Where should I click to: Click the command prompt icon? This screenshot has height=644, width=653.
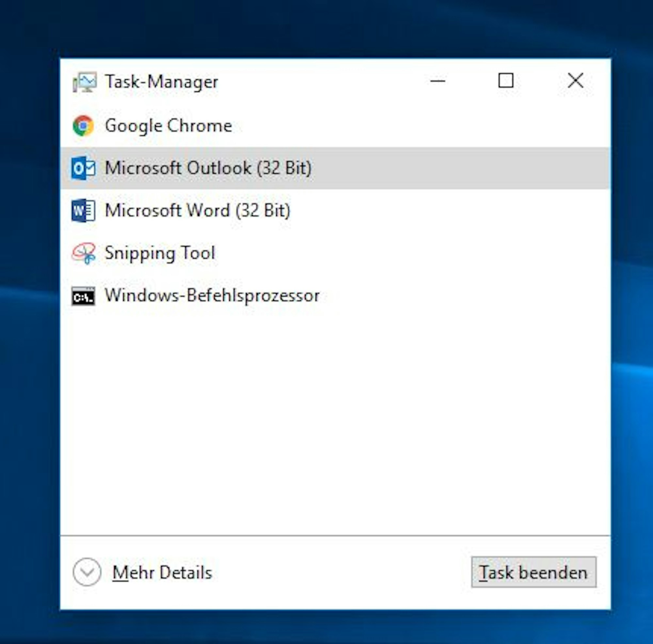tap(83, 296)
